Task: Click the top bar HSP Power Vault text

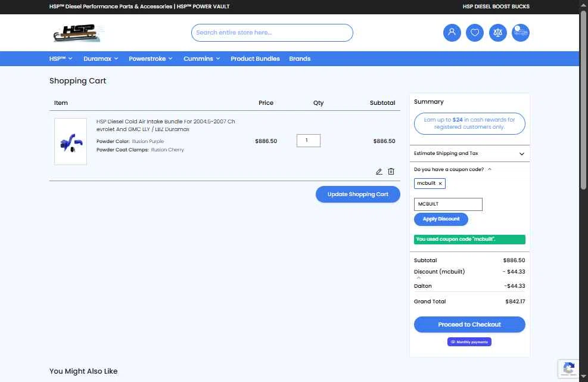Action: [x=203, y=7]
